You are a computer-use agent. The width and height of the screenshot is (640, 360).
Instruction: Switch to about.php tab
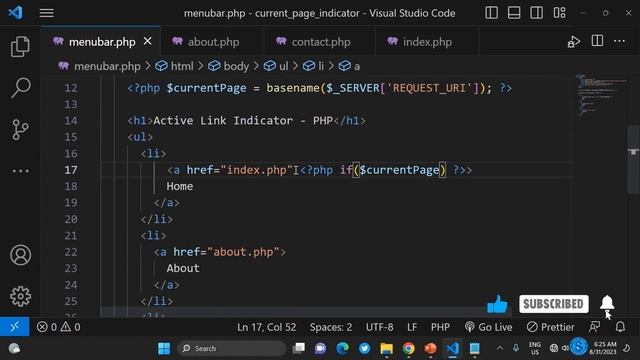click(x=213, y=42)
